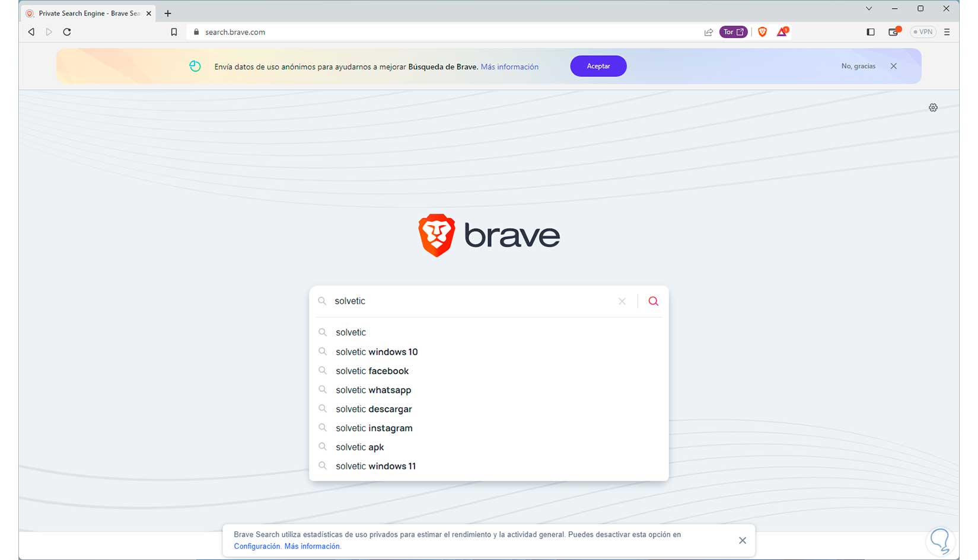978x560 pixels.
Task: Open a new tab
Action: pos(168,13)
